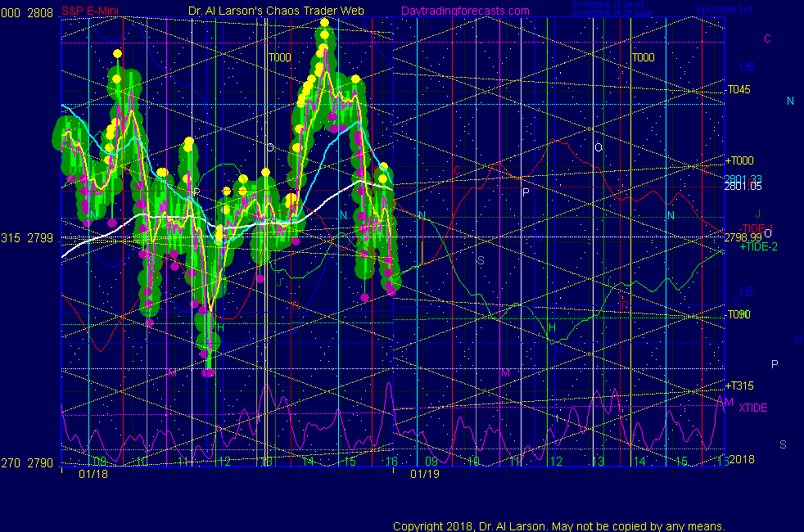
Task: Click the "01/18" date axis label
Action: click(x=93, y=474)
